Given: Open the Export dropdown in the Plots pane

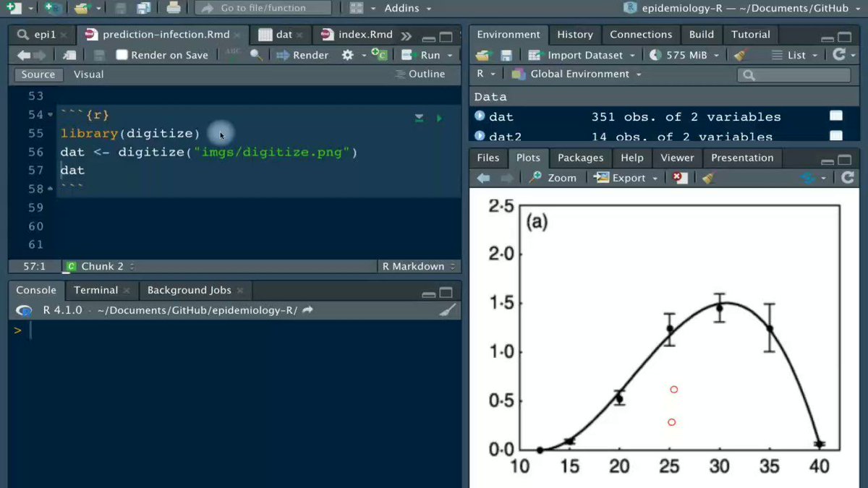Looking at the screenshot, I should point(625,177).
